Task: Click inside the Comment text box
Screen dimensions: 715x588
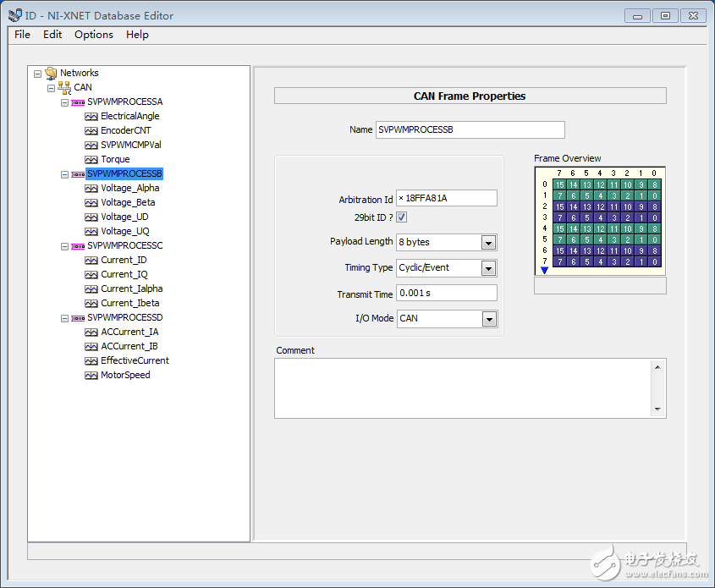Action: pyautogui.click(x=463, y=388)
